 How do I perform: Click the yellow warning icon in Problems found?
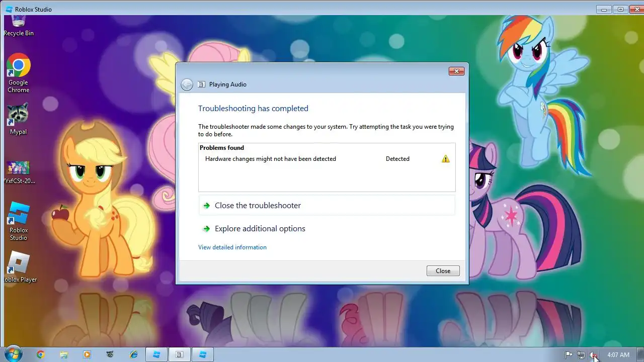(445, 159)
